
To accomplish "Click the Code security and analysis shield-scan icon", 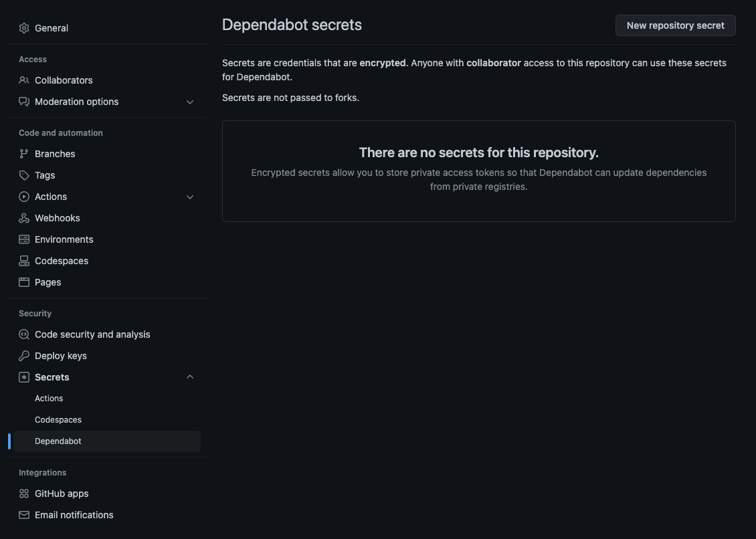I will coord(24,334).
